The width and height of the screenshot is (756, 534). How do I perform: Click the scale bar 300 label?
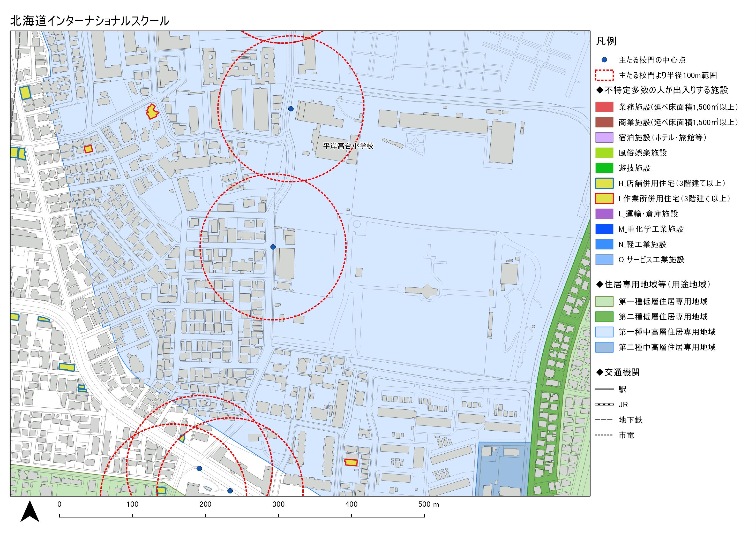[x=279, y=504]
